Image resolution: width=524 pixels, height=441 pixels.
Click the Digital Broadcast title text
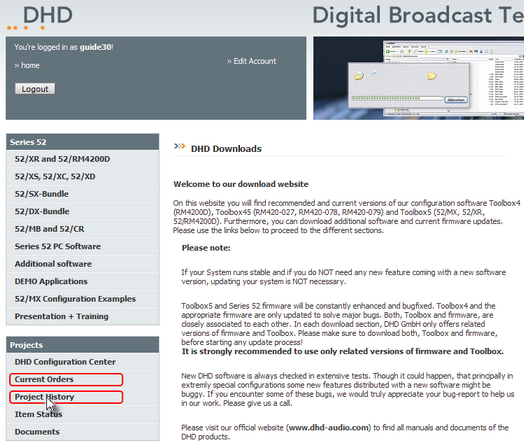tap(418, 15)
